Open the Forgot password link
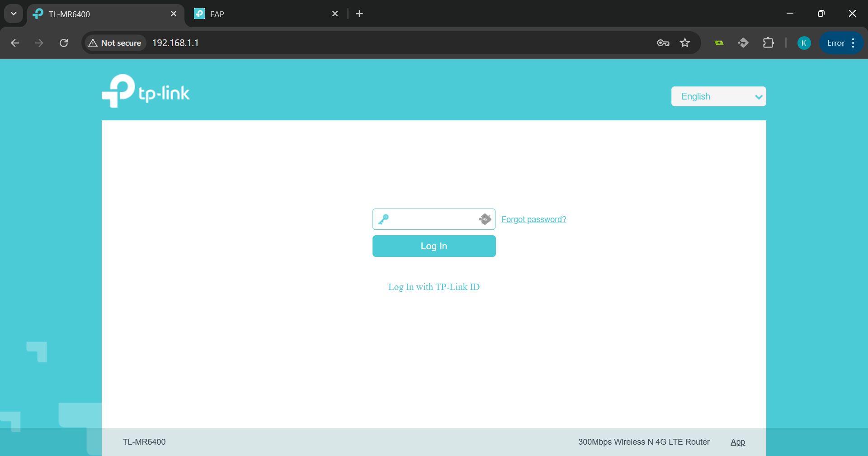 [x=534, y=219]
